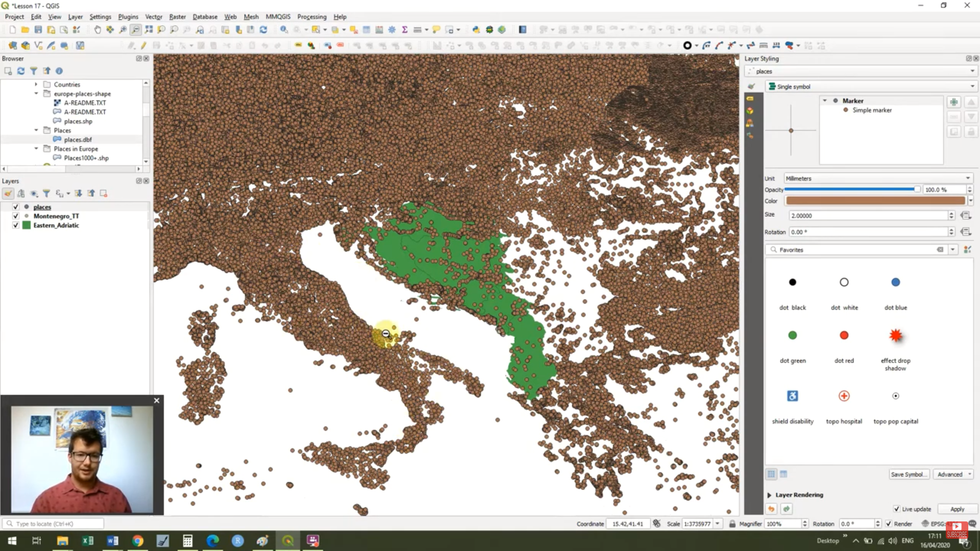Save the project with the floppy icon
This screenshot has width=980, height=551.
(x=38, y=30)
